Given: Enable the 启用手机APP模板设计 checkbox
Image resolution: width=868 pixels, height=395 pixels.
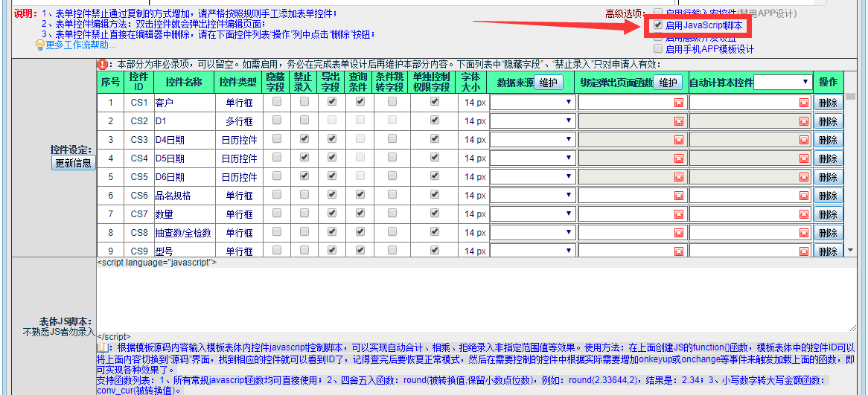Looking at the screenshot, I should [x=657, y=49].
